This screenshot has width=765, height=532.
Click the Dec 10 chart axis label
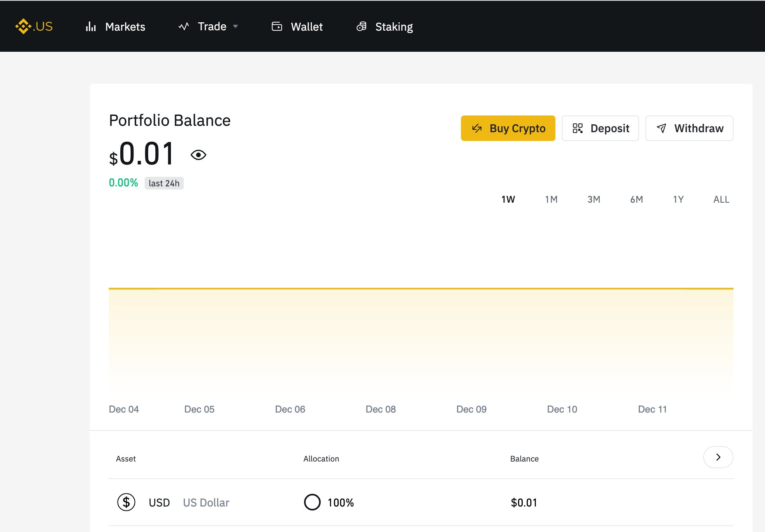[x=562, y=409]
